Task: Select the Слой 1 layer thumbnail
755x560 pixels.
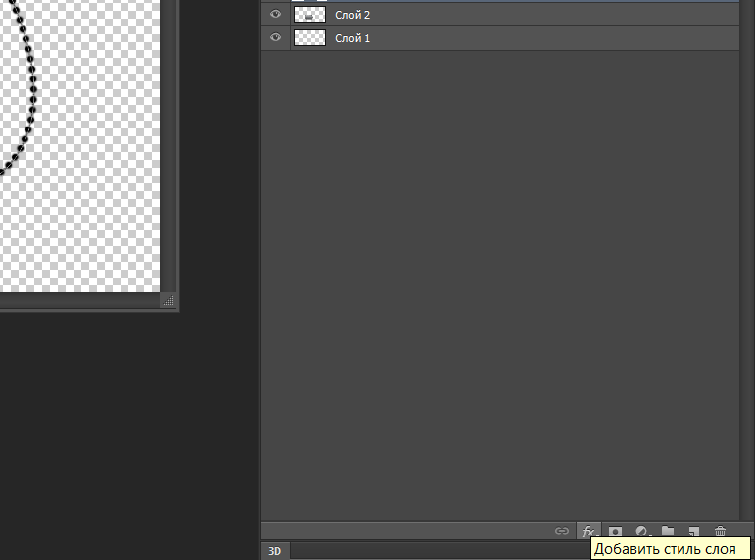Action: point(310,38)
